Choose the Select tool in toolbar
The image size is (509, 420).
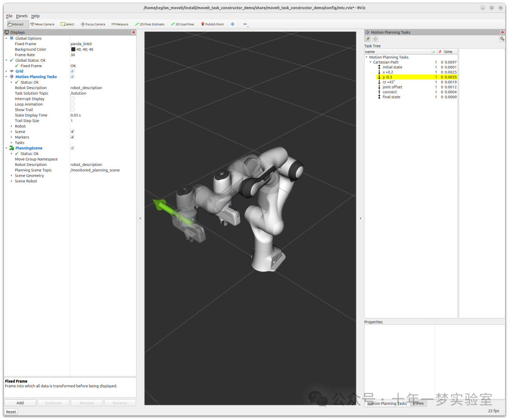[67, 24]
